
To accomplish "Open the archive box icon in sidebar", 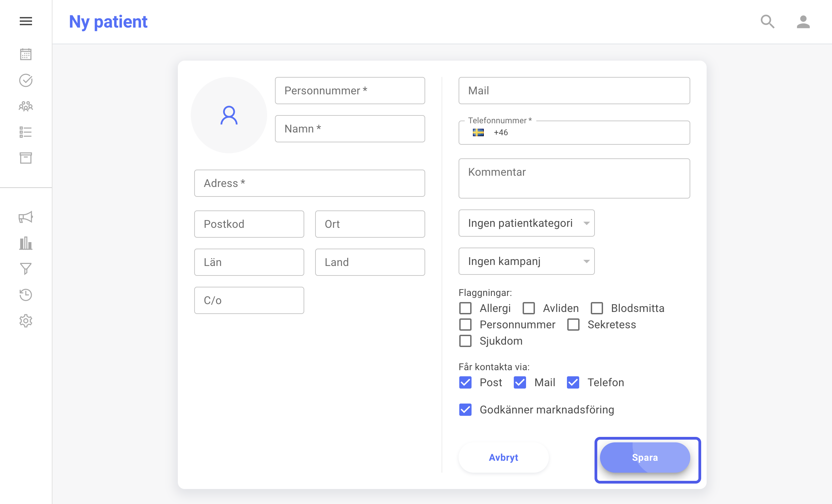I will [x=26, y=158].
